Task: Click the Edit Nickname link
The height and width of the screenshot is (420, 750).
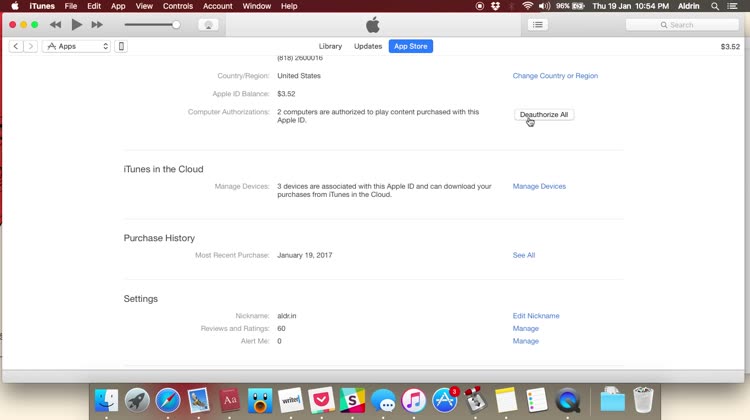Action: click(x=536, y=316)
